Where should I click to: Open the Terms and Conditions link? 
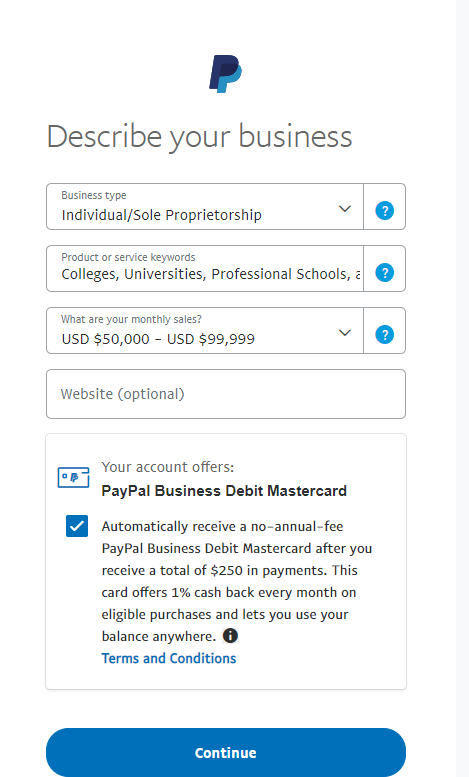pos(169,658)
